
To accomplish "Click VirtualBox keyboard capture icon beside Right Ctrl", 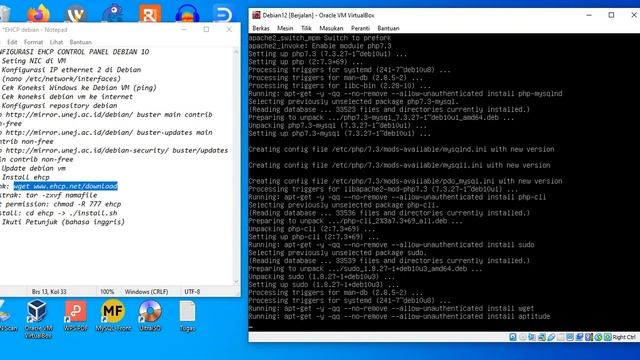I will point(608,337).
